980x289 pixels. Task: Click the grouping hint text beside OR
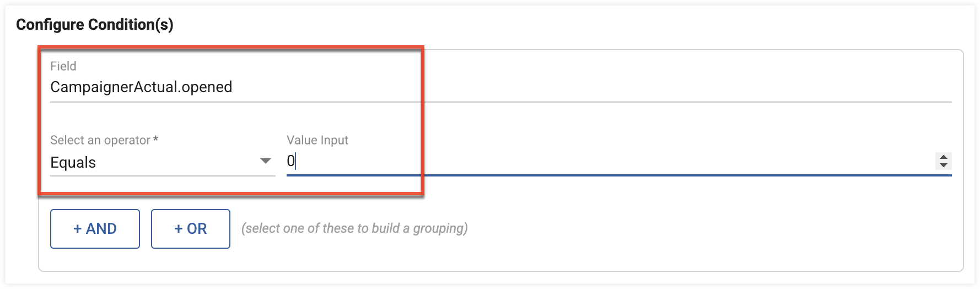[354, 228]
